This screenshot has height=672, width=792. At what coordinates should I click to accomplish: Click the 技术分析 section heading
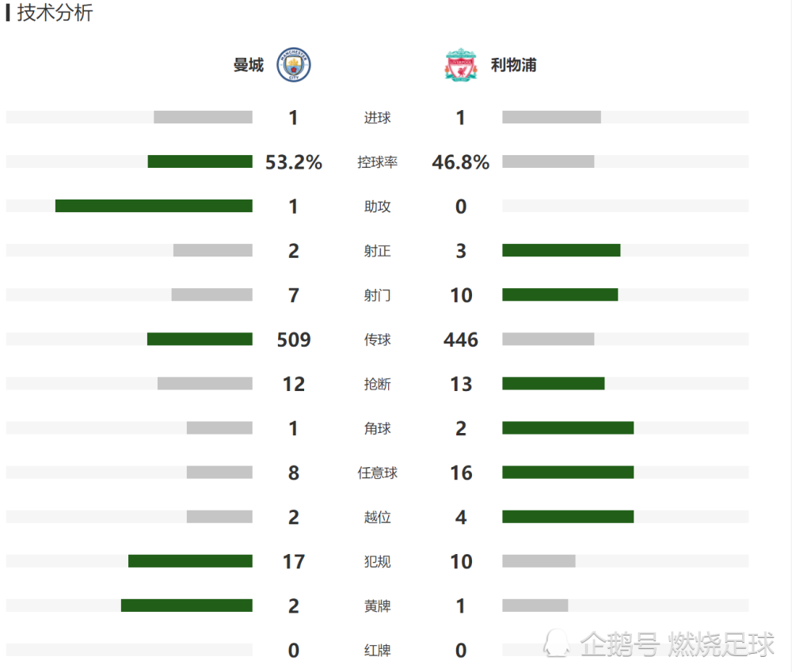tap(55, 13)
